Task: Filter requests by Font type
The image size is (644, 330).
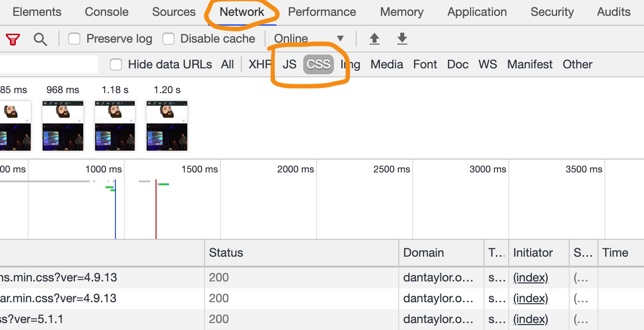Action: [425, 64]
